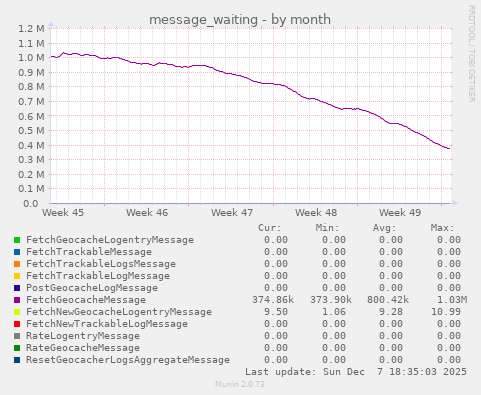Click the dark purple PostGeocacheLogMessage swatch
This screenshot has width=481, height=395.
(x=17, y=288)
